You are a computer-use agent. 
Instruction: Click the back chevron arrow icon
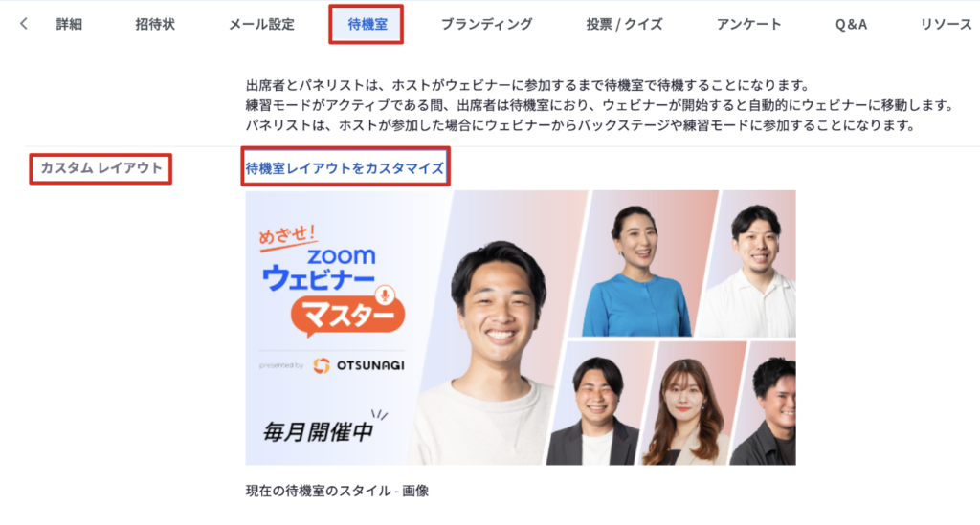(24, 24)
